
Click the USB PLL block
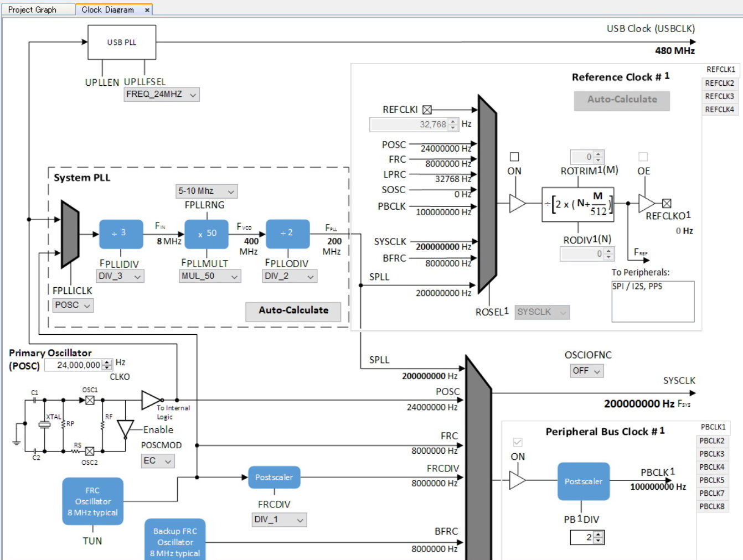[122, 42]
